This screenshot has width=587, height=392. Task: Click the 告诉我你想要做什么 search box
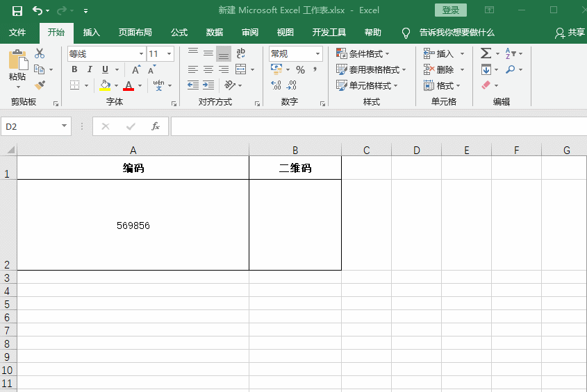456,33
